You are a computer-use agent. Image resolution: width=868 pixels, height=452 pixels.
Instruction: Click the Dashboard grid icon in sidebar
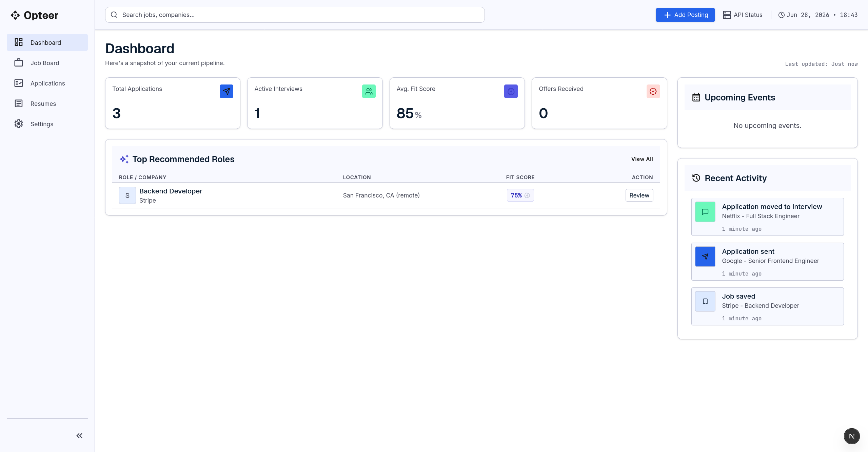19,42
